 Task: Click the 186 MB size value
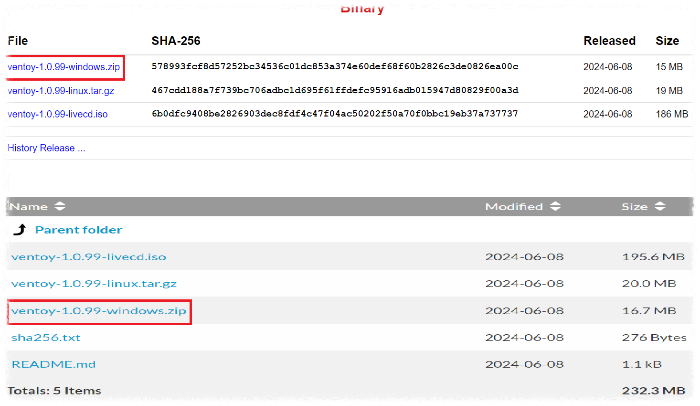672,114
